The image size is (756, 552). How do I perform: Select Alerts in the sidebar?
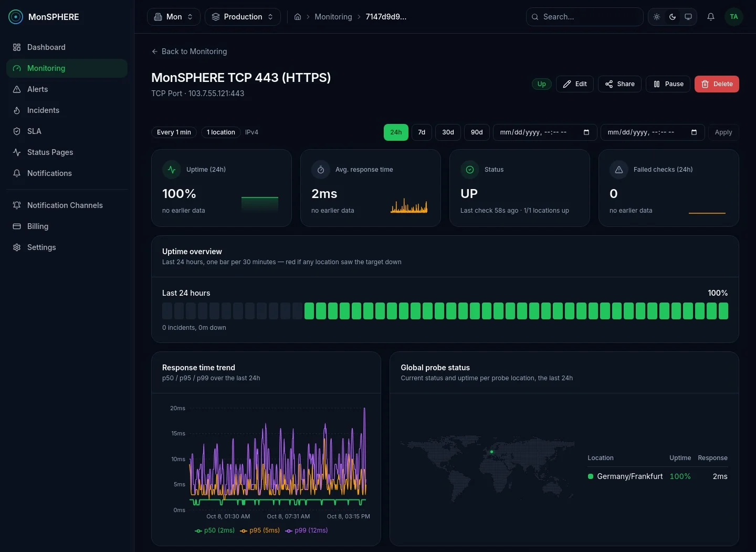pyautogui.click(x=67, y=89)
